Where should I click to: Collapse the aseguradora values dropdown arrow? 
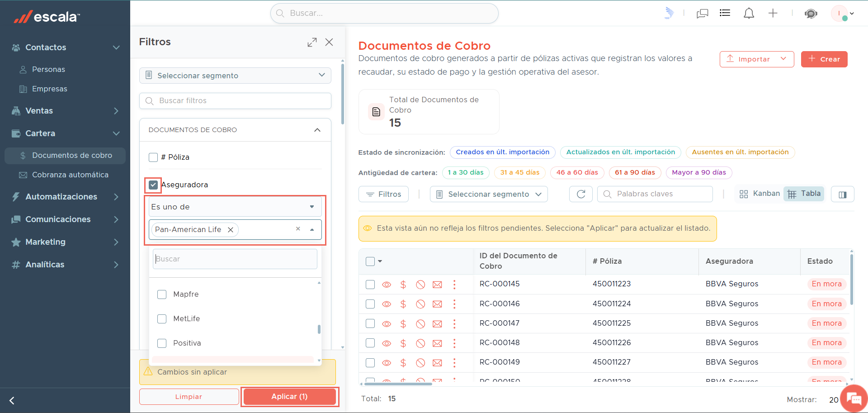(312, 230)
